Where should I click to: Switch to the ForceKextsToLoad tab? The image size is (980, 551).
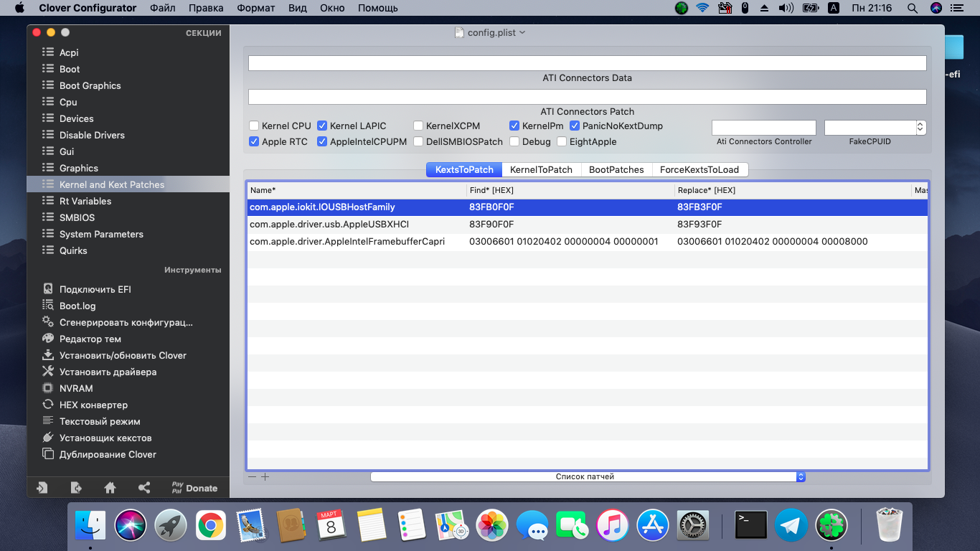[699, 169]
